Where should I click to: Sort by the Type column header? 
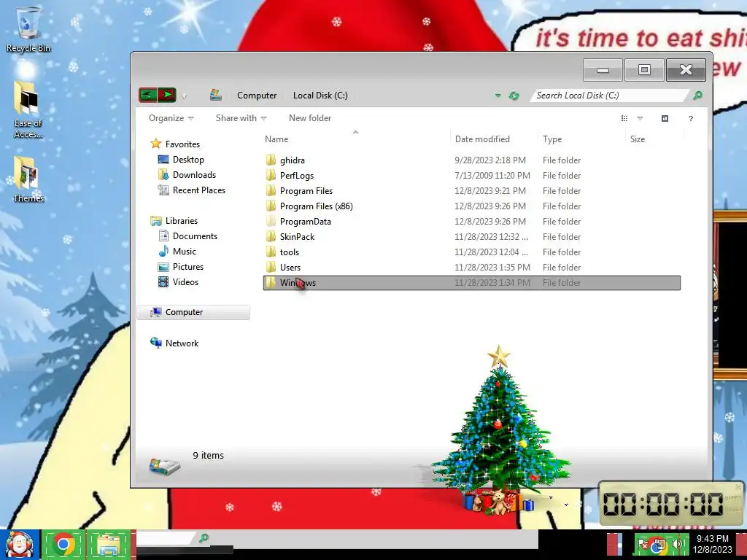coord(552,139)
